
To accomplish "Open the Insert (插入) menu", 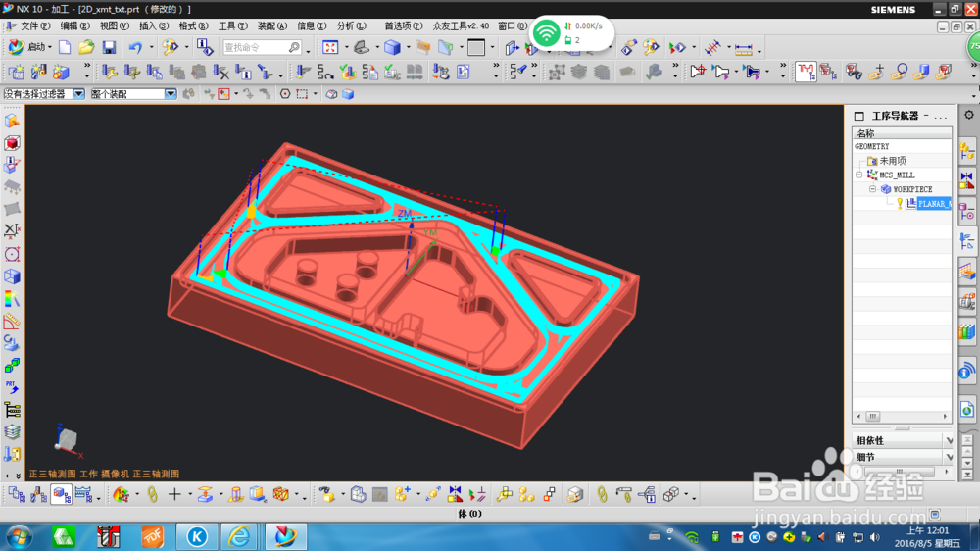I will coord(154,25).
